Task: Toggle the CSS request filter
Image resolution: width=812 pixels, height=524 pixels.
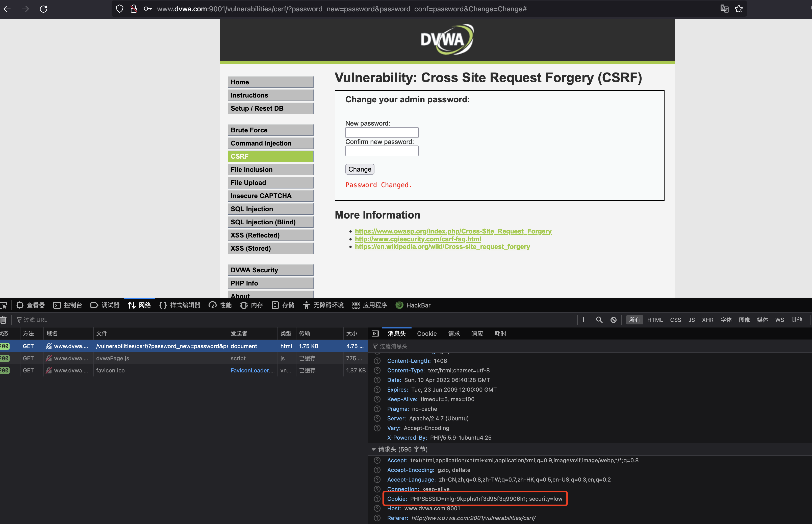Action: coord(675,320)
